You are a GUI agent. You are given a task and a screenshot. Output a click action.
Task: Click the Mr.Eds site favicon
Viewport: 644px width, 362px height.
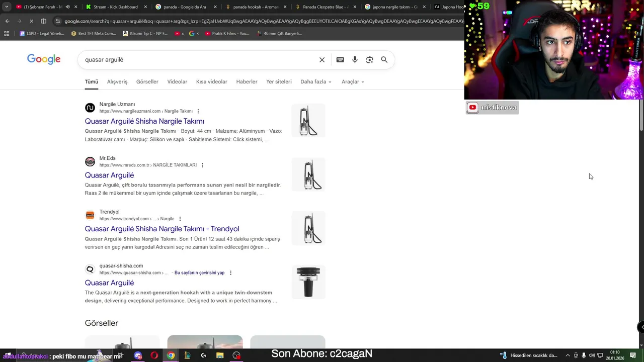pyautogui.click(x=90, y=161)
